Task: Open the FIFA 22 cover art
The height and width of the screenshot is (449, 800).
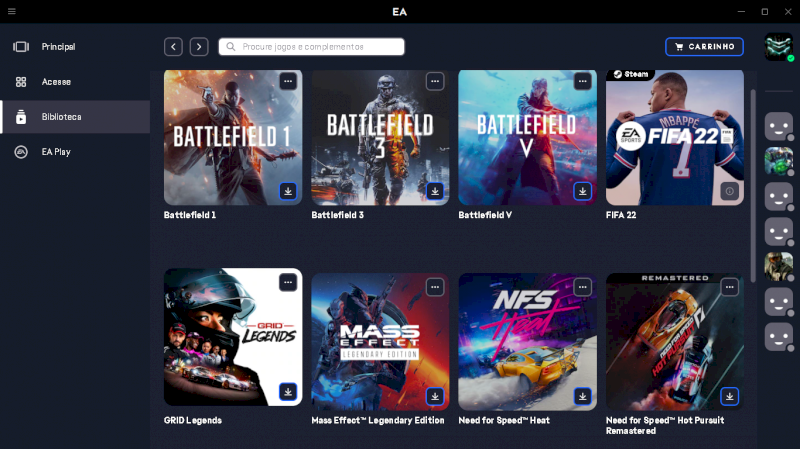Action: (x=674, y=137)
